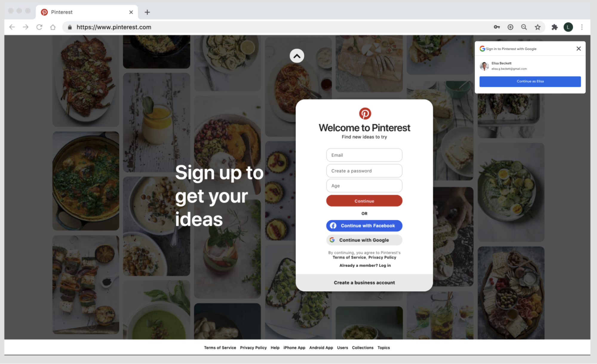Click the browser extensions puzzle icon
The height and width of the screenshot is (364, 597).
tap(554, 27)
